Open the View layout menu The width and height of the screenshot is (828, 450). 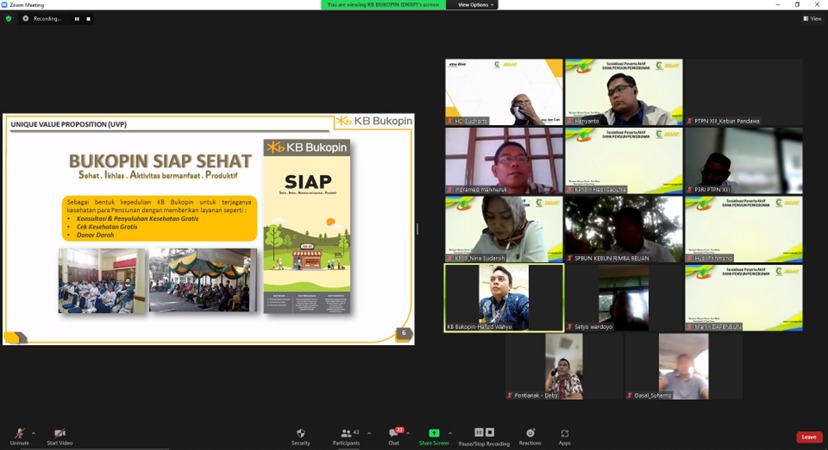click(814, 18)
